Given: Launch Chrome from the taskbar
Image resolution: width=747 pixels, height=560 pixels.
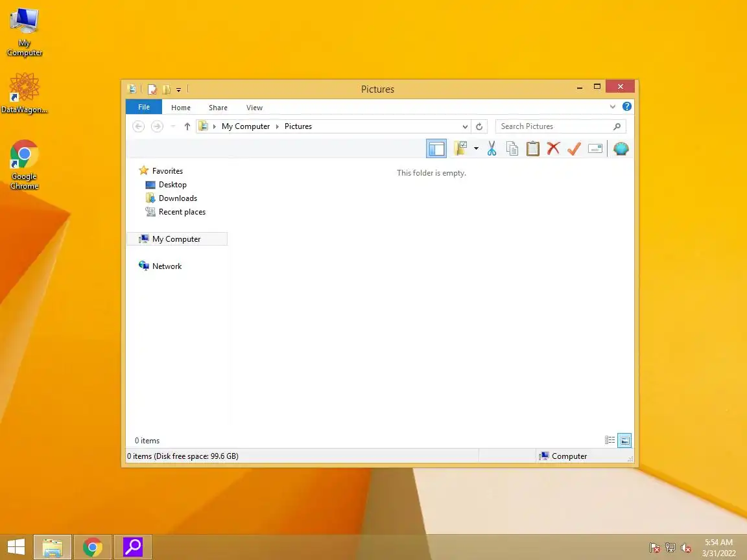Looking at the screenshot, I should 93,547.
